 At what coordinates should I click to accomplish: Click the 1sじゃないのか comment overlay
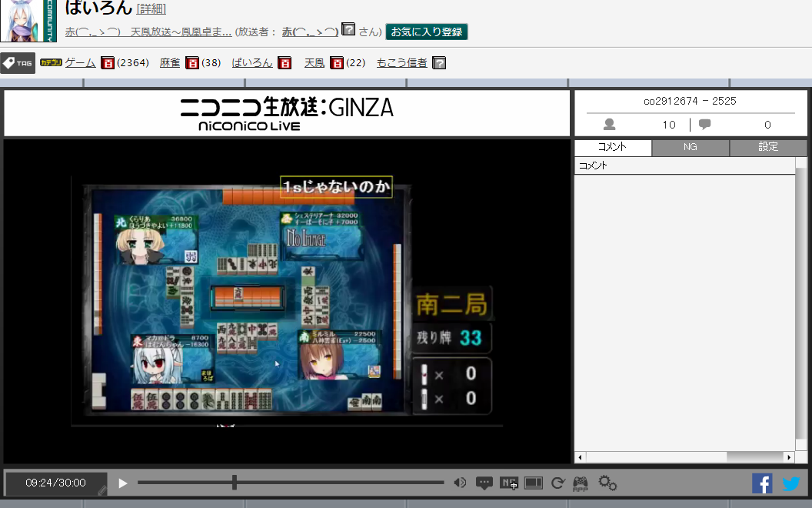click(336, 186)
